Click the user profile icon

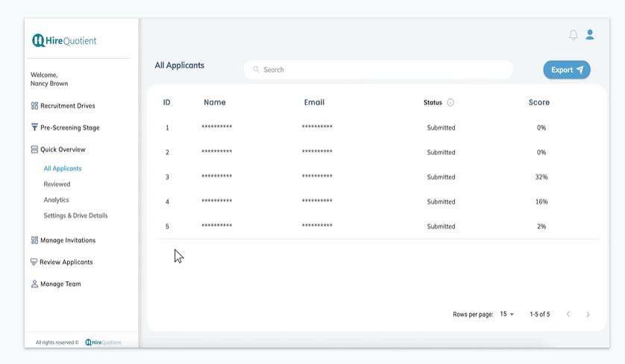590,35
